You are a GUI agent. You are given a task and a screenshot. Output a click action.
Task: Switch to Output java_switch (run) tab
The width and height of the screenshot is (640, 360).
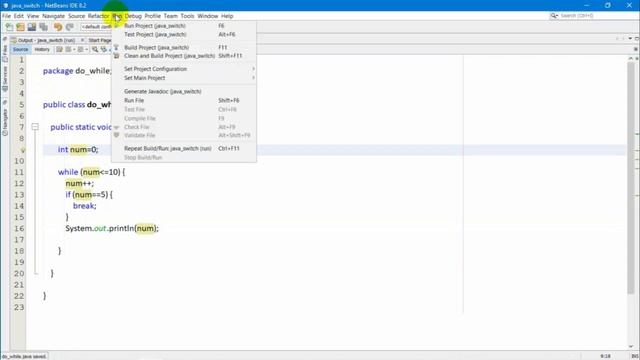pyautogui.click(x=46, y=40)
